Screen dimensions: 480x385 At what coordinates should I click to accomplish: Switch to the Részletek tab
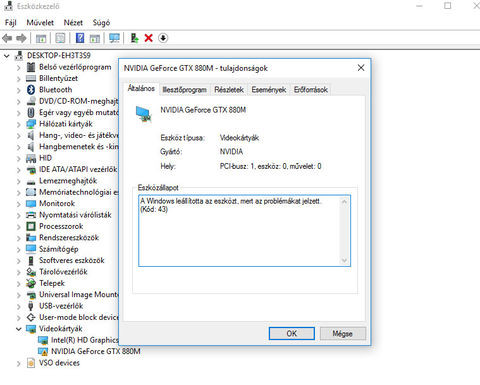(229, 90)
